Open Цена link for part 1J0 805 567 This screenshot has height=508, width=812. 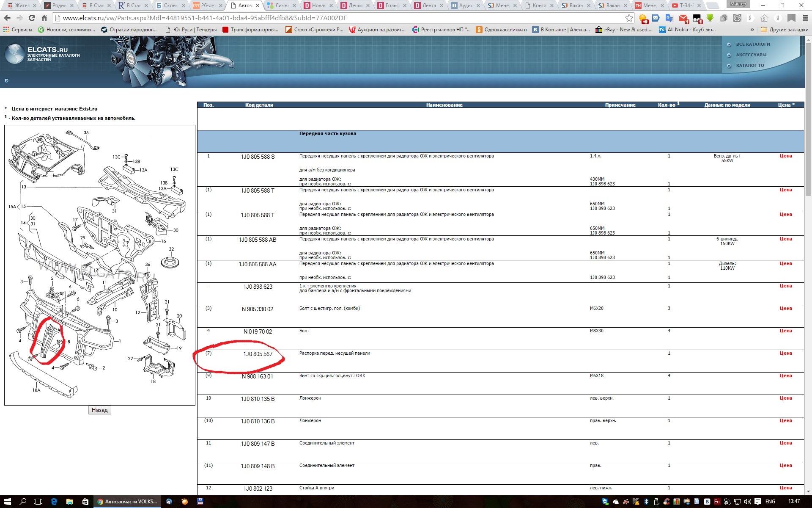click(786, 353)
